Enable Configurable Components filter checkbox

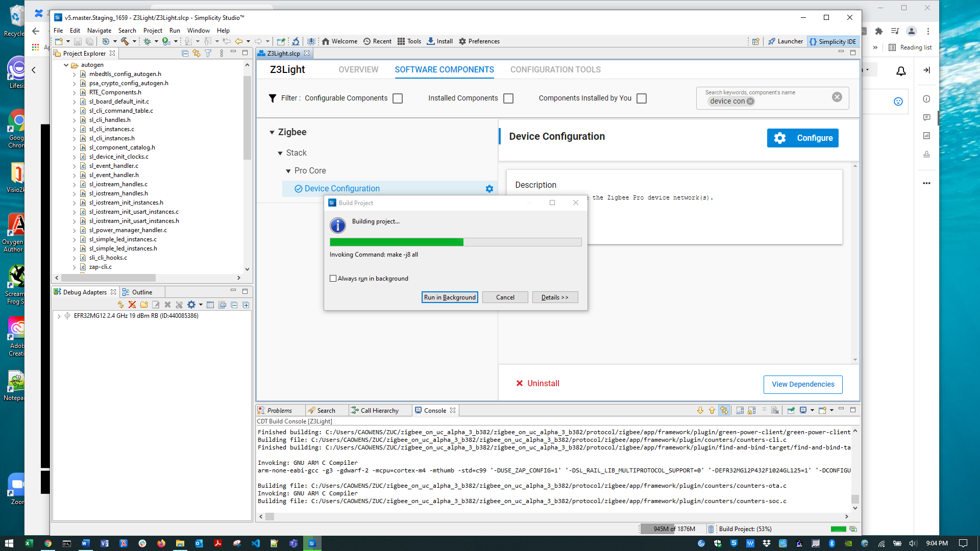[398, 98]
